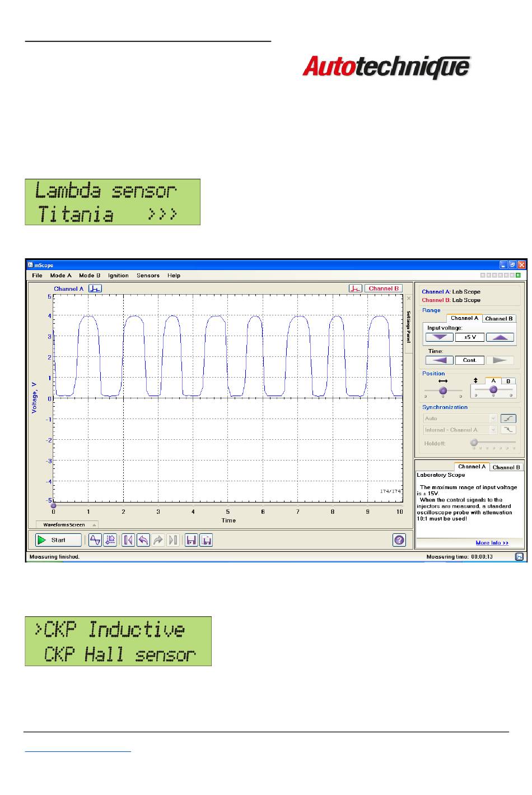Click the Lambda sensor Titania LCD image
The height and width of the screenshot is (795, 532).
[x=113, y=202]
